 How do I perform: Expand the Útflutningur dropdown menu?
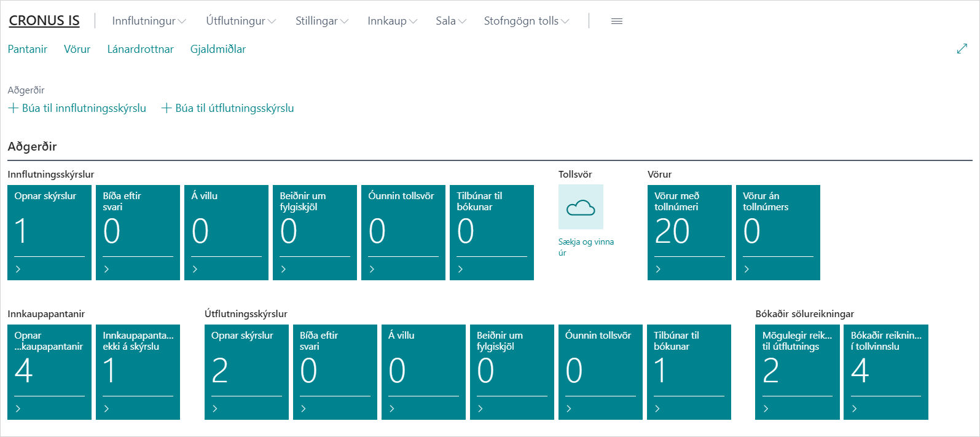241,21
